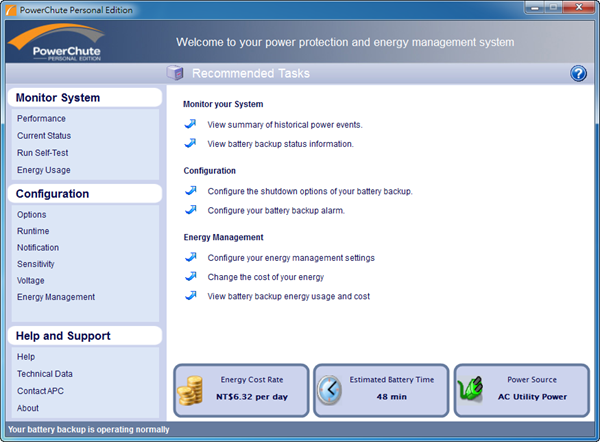
Task: Go to Energy Usage section
Action: [44, 170]
